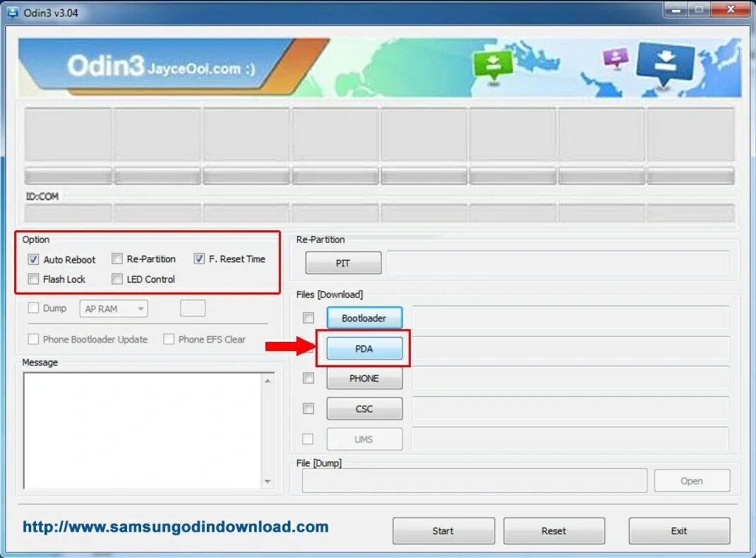Click the PHONE file path field

pos(571,379)
